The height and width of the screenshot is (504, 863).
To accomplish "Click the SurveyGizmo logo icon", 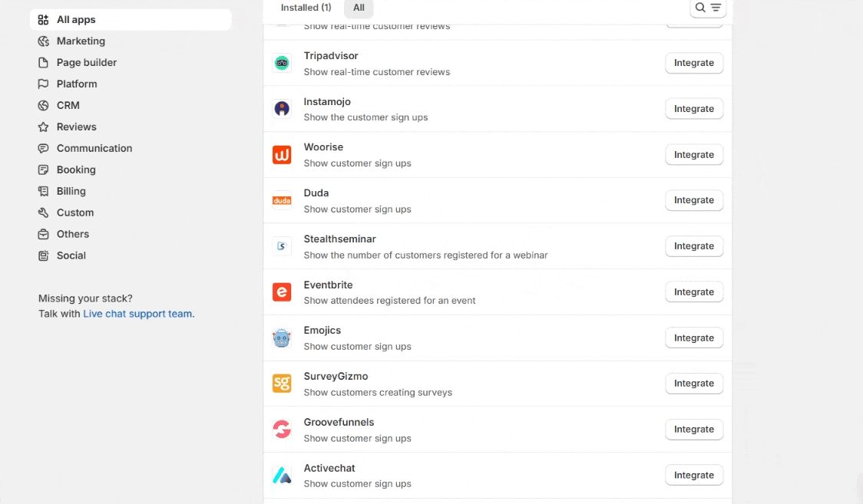I will point(282,384).
